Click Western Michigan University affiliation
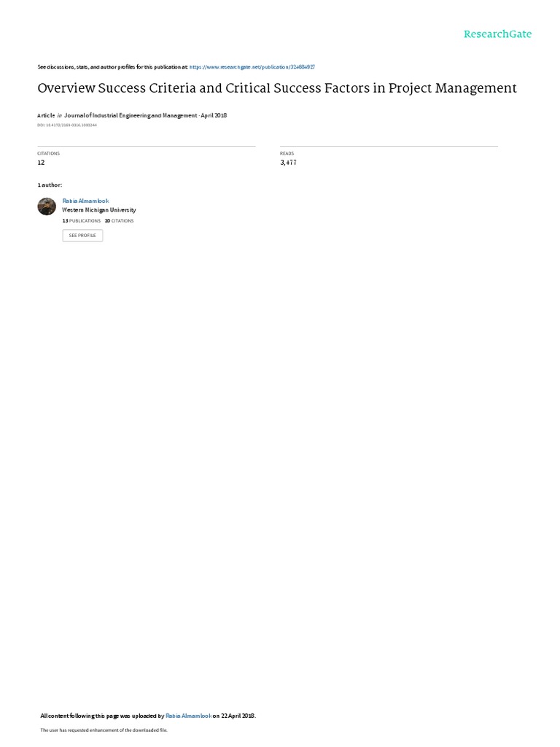Viewport: 560px width, 747px height. click(x=99, y=210)
